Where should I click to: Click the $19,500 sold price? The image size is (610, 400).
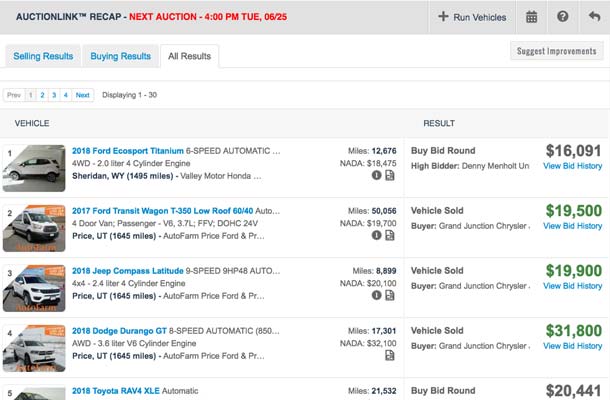click(x=573, y=211)
